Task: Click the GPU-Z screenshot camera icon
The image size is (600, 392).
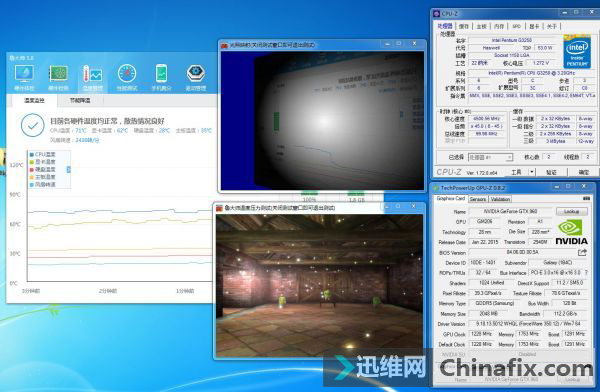Action: point(586,198)
